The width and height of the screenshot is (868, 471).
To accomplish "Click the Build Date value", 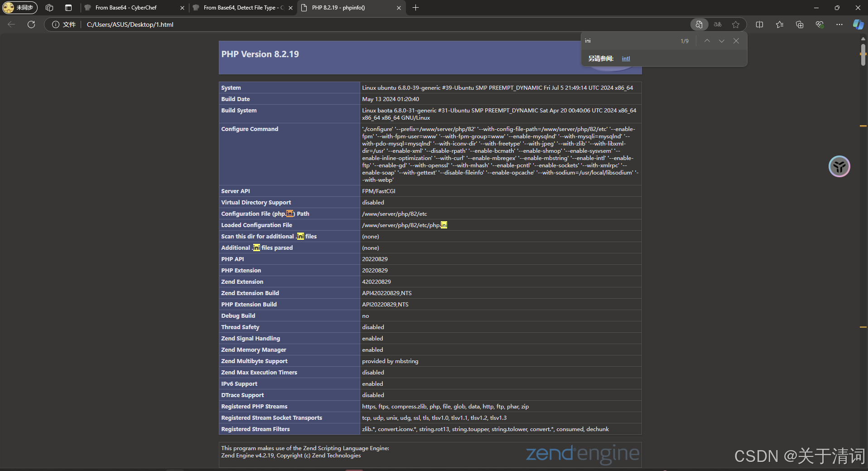I will [391, 99].
